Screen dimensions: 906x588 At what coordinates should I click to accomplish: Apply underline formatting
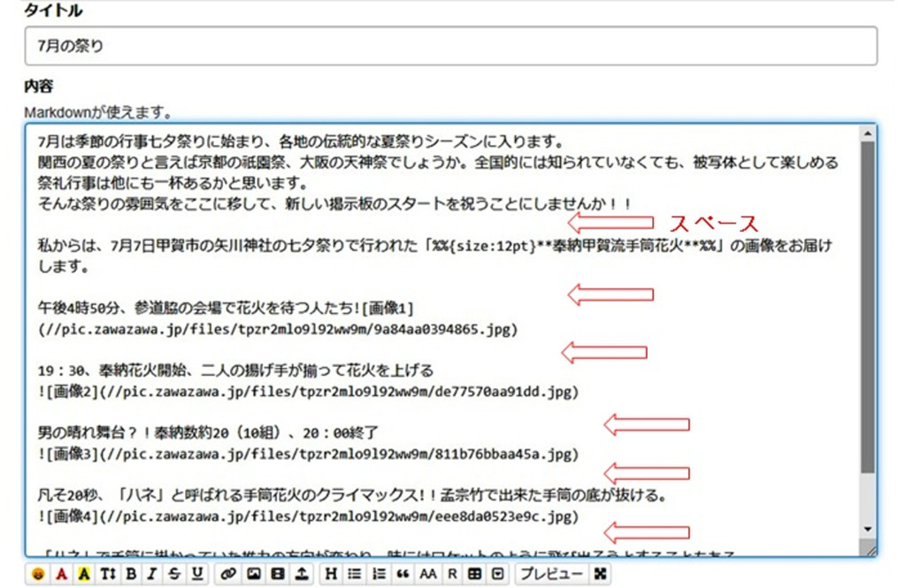coord(197,574)
